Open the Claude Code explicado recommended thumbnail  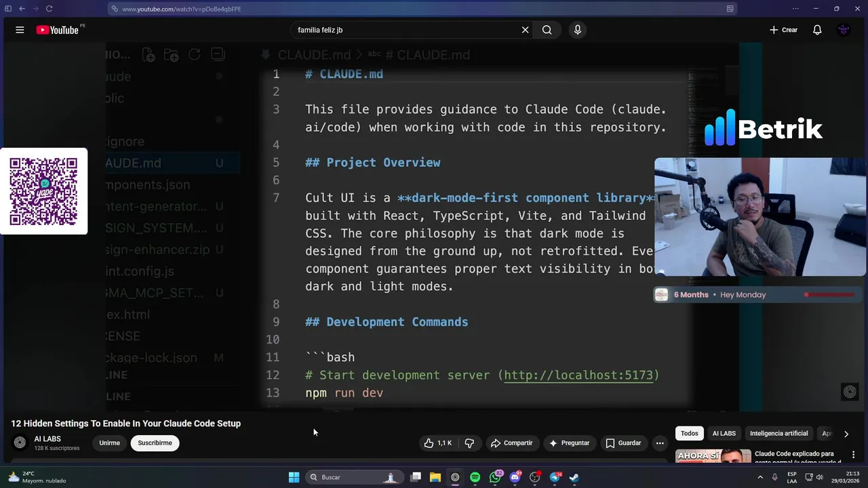(713, 455)
